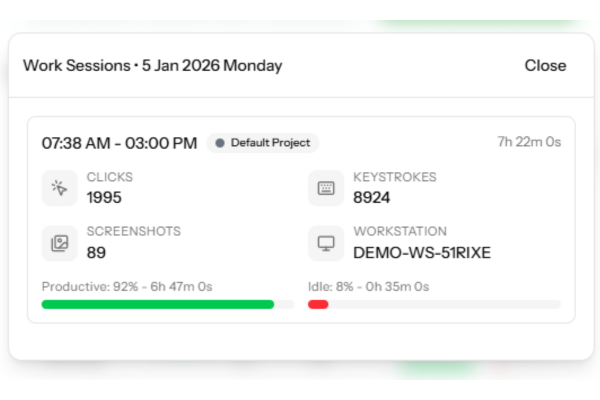Click the session time 07:38 AM - 03:00 PM
Viewport: 600px width, 400px height.
click(119, 143)
